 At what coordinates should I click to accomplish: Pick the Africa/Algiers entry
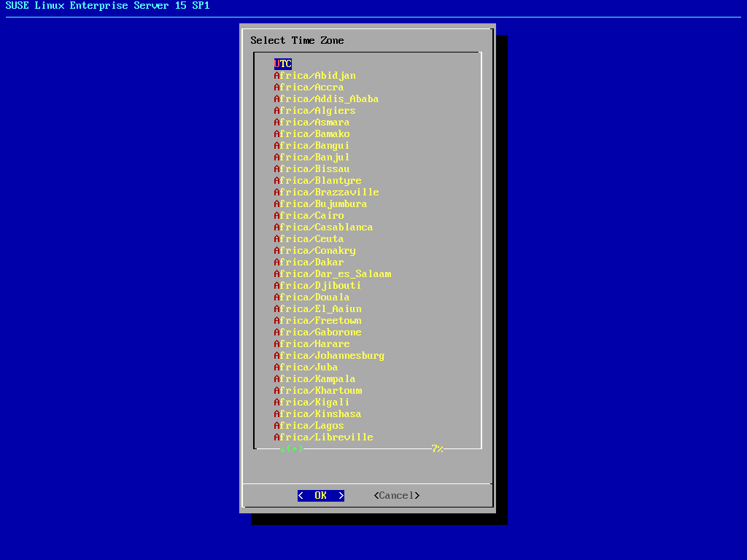(314, 111)
